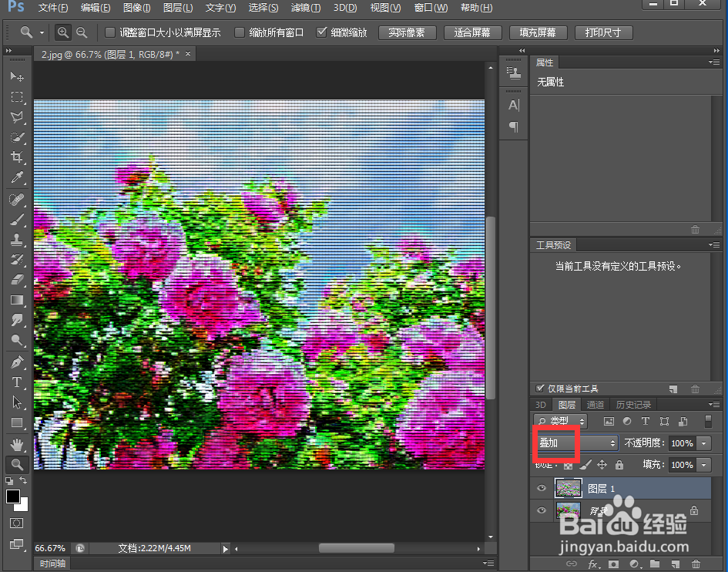
Task: Reset default foreground and background colors
Action: 8,481
